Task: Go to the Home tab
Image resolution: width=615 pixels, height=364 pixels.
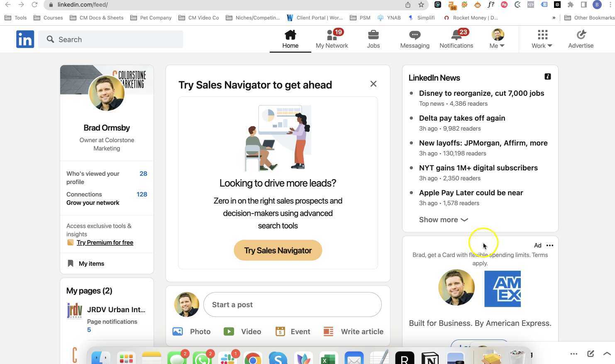Action: pos(290,39)
